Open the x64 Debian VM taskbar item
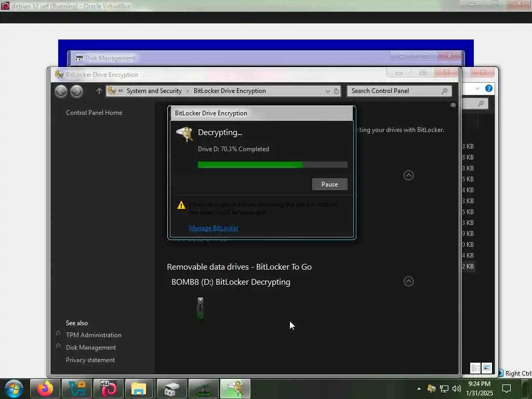 [x=109, y=389]
